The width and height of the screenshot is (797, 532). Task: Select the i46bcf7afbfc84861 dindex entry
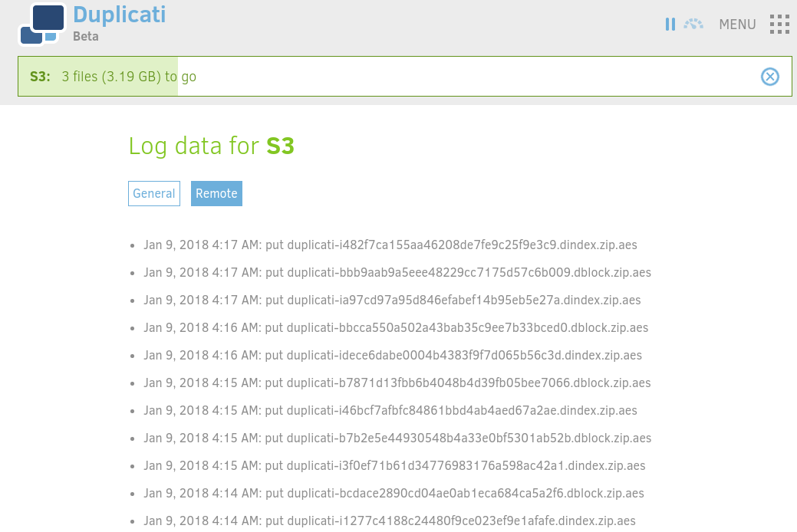390,410
